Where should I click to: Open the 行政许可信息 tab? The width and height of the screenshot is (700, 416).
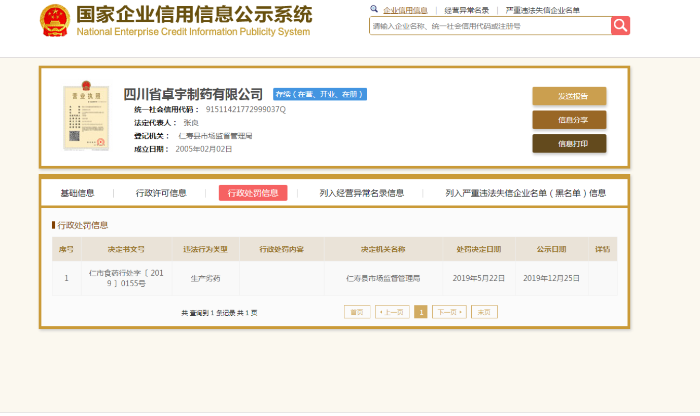pyautogui.click(x=161, y=193)
